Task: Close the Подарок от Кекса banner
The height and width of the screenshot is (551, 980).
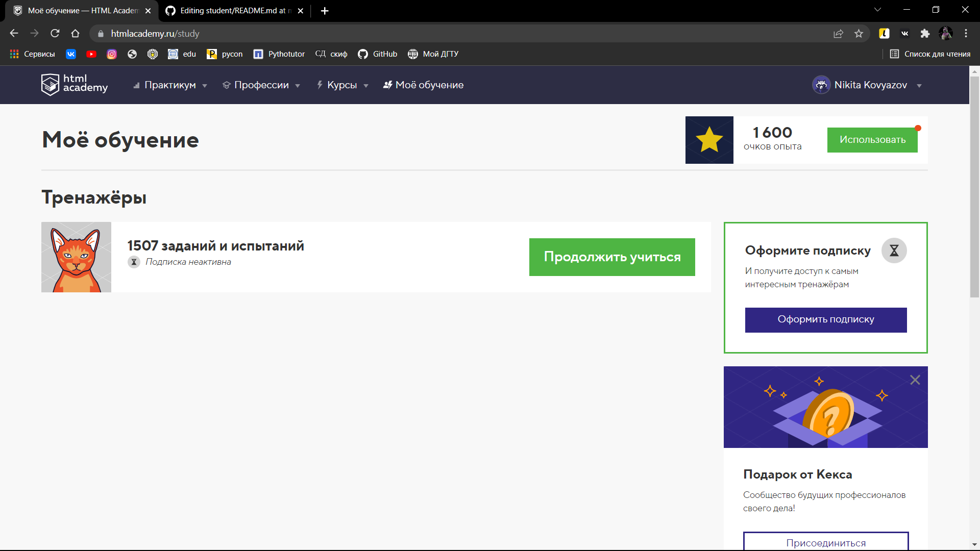Action: pos(915,380)
